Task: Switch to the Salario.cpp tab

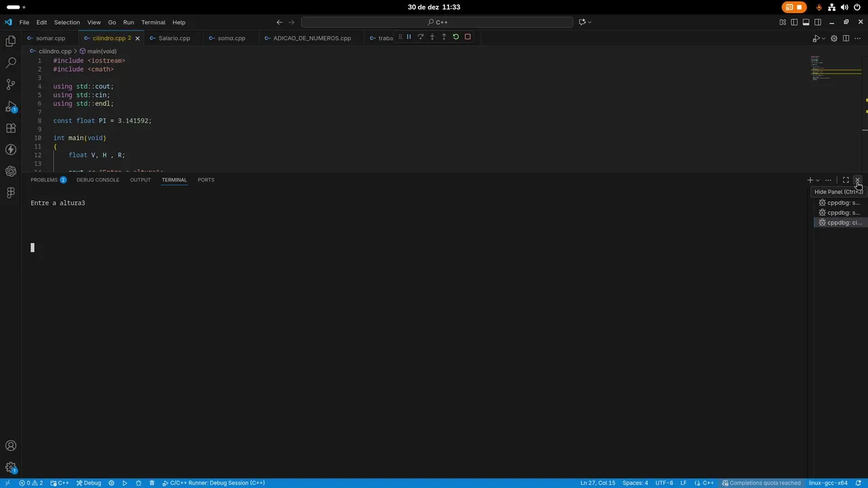Action: [174, 38]
